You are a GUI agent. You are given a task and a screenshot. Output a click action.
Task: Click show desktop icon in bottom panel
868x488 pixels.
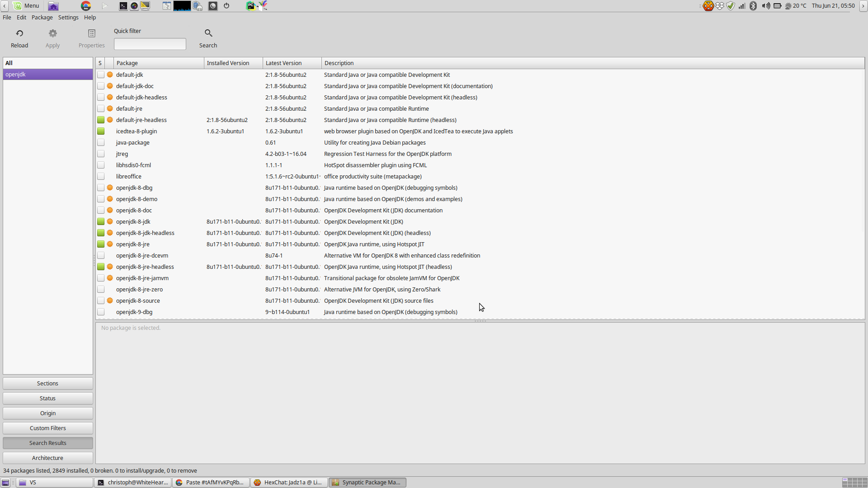pyautogui.click(x=5, y=483)
